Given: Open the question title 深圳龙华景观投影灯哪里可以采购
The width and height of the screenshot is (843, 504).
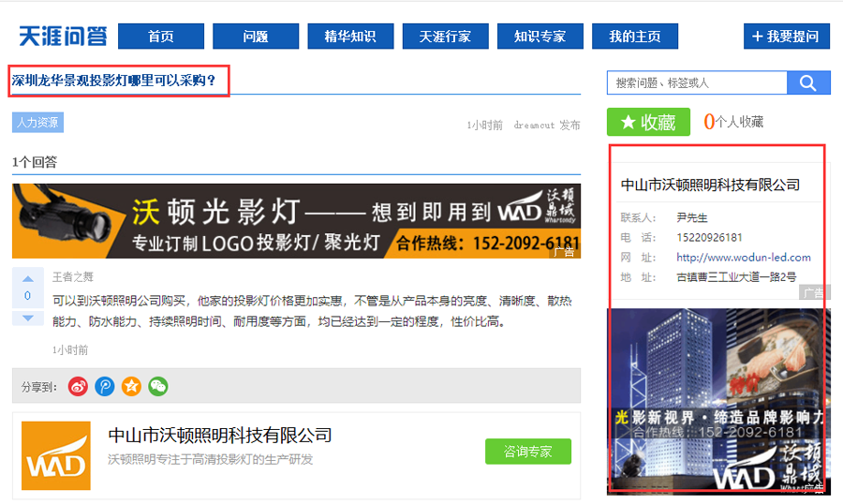Looking at the screenshot, I should click(x=113, y=81).
